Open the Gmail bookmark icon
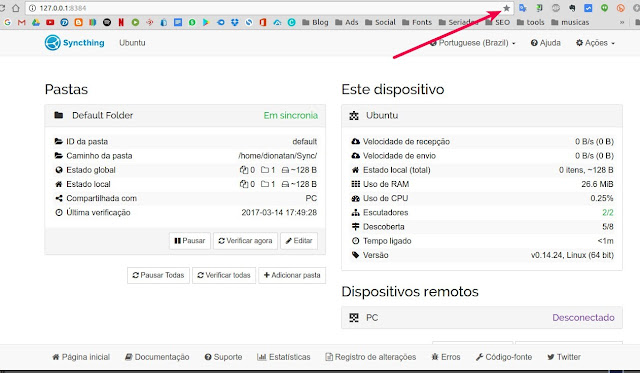Viewport: 640px width, 373px height. (22, 22)
